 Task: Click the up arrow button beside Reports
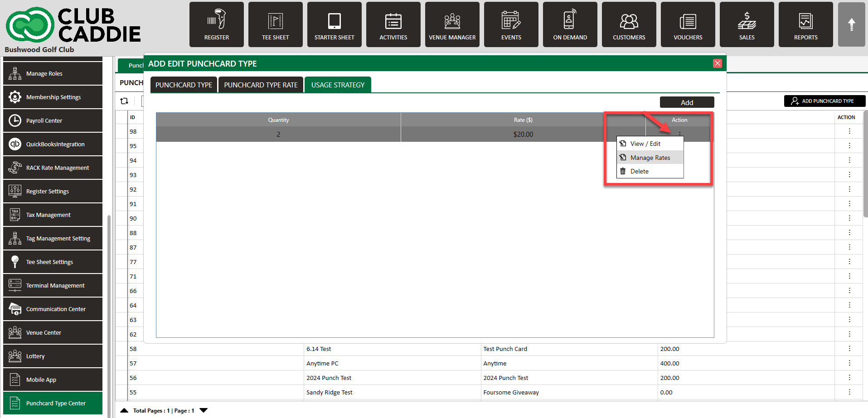point(851,24)
